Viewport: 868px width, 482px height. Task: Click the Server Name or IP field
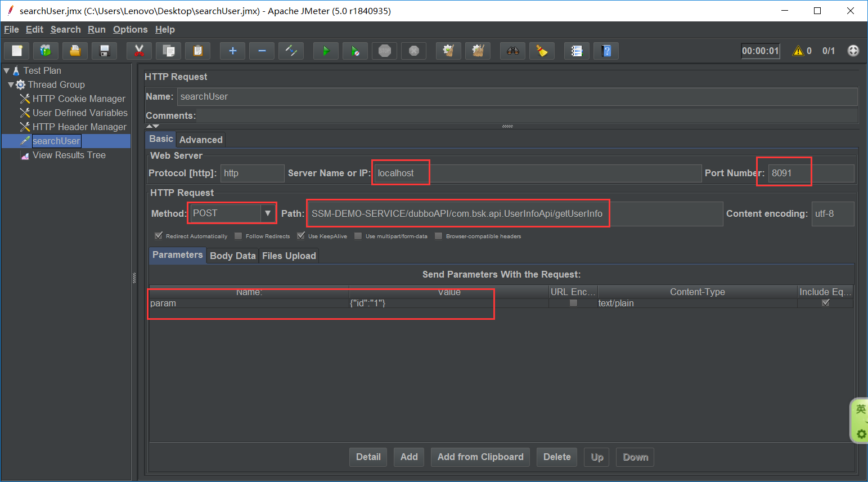(538, 173)
